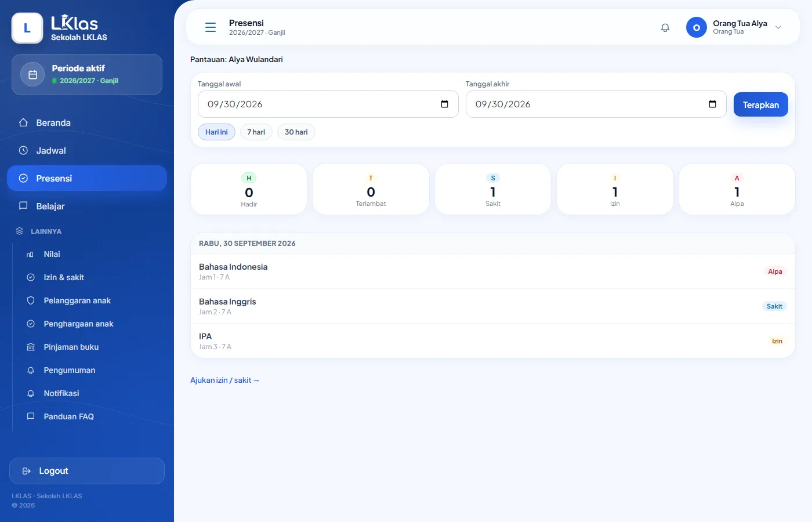Click the hamburger menu icon
This screenshot has height=522, width=812.
211,27
